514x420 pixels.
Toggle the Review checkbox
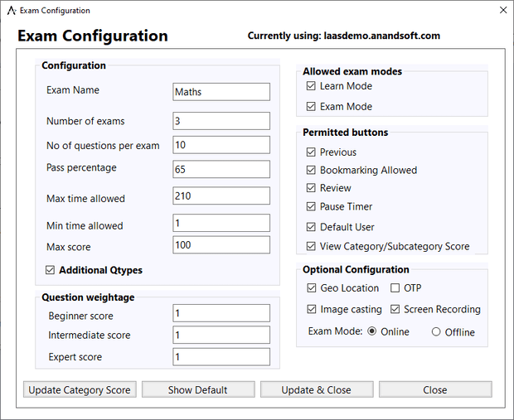click(311, 188)
